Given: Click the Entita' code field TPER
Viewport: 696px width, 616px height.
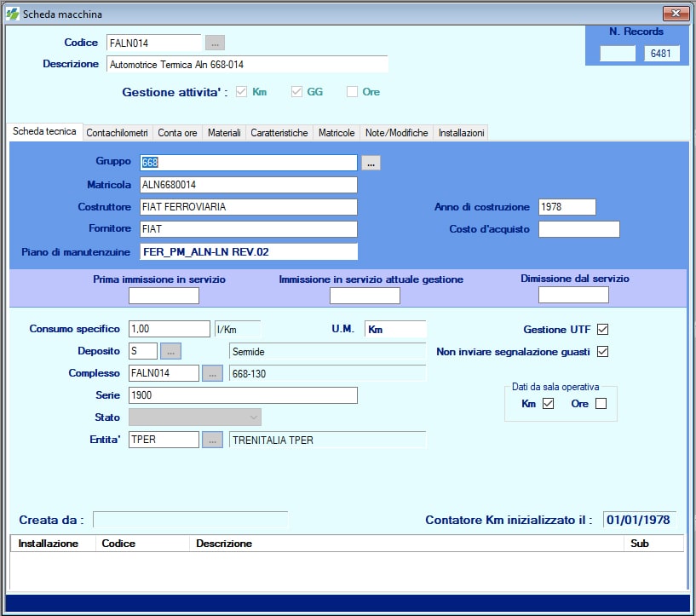Looking at the screenshot, I should tap(164, 440).
